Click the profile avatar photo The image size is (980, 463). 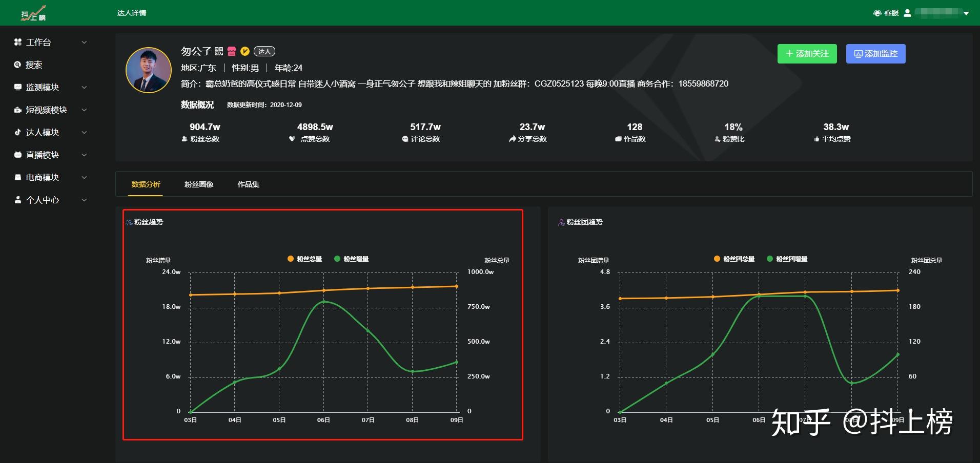149,70
